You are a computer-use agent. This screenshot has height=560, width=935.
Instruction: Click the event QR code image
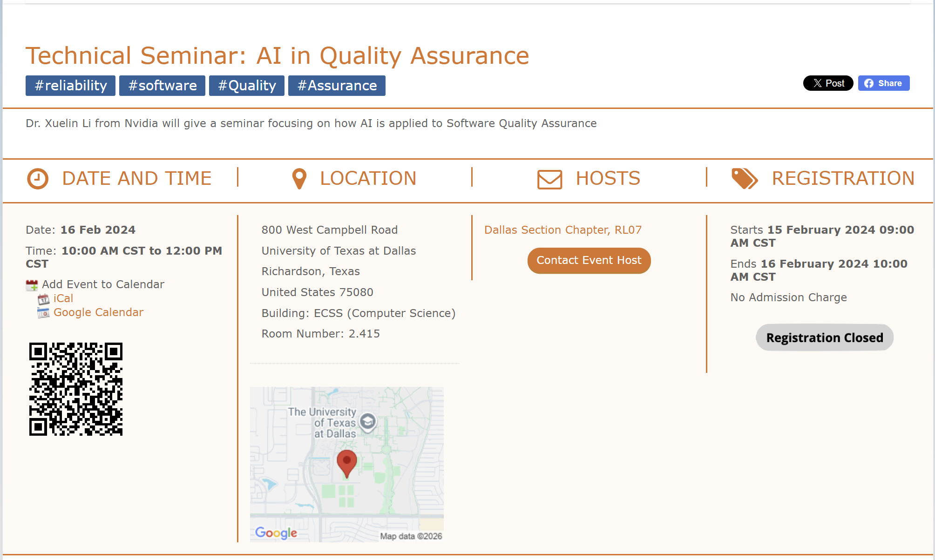point(76,389)
